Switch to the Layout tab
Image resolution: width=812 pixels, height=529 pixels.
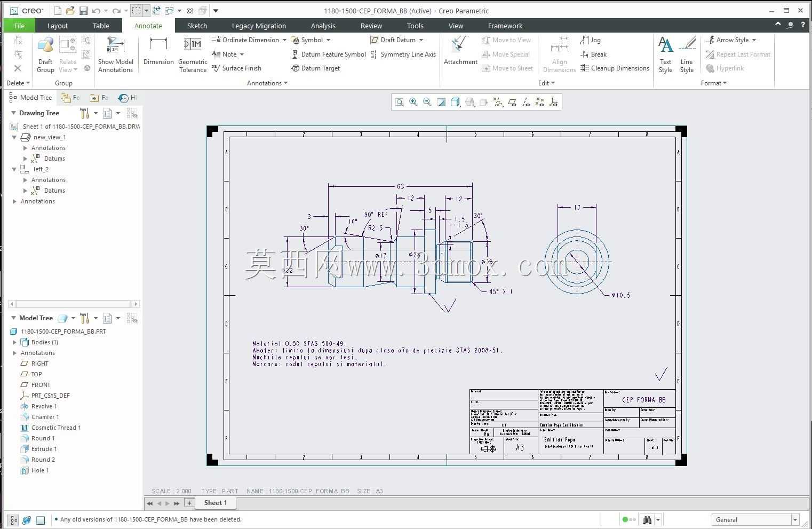click(58, 26)
